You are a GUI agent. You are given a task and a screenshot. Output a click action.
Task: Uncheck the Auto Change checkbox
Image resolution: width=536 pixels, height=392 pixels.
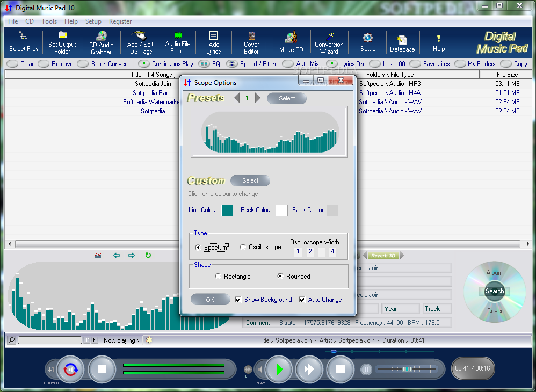pos(302,300)
